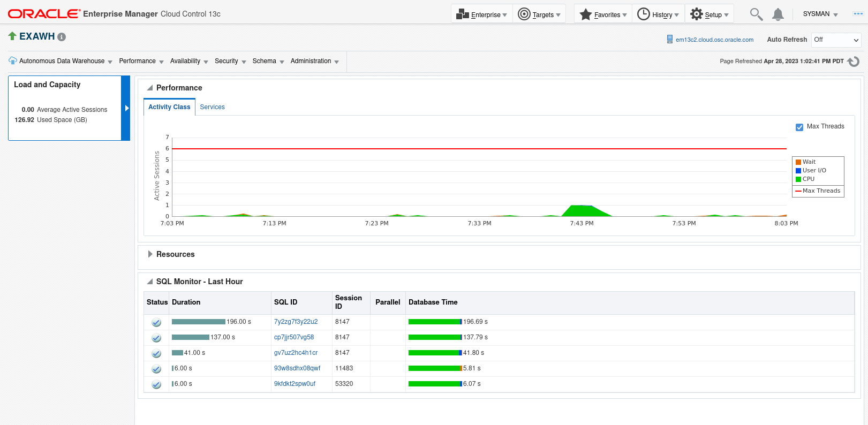Viewport: 868px width, 425px height.
Task: Click the Max Threads red legend line
Action: pyautogui.click(x=798, y=191)
